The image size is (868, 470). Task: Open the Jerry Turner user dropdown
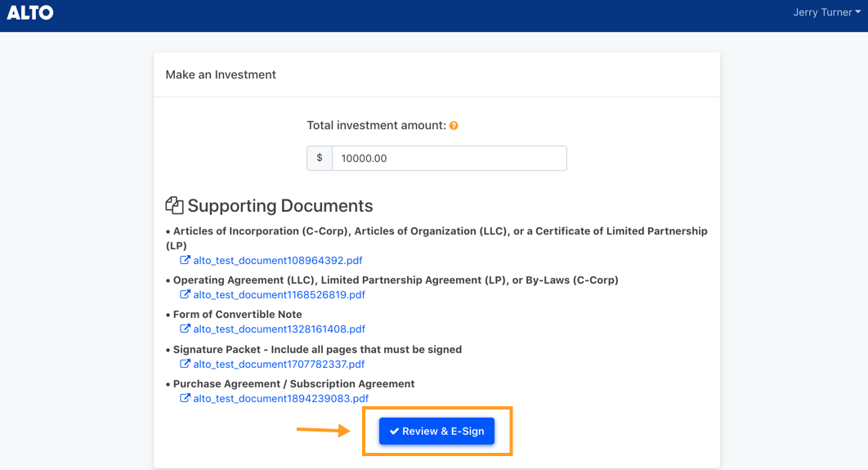coord(826,12)
